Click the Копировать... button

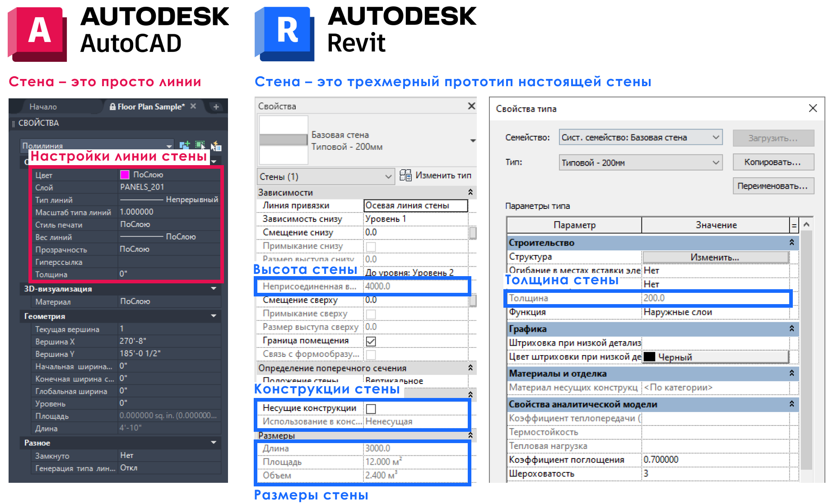click(x=773, y=162)
